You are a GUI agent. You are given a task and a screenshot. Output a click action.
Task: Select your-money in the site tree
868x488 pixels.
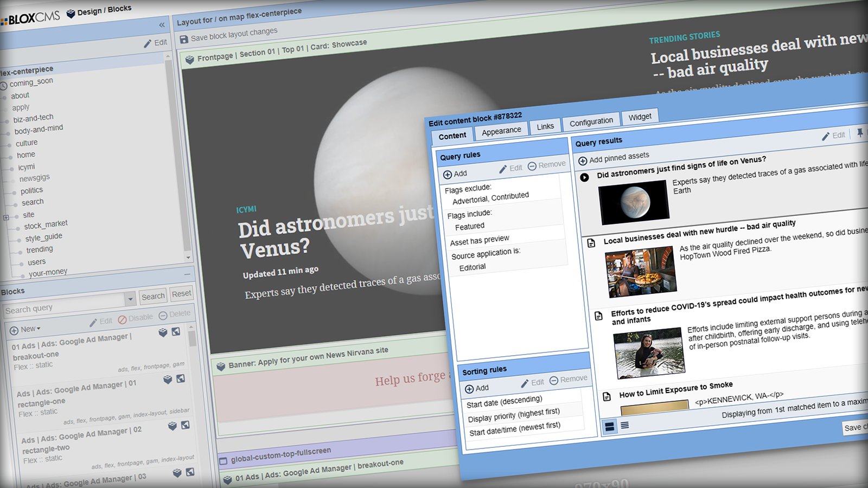[48, 272]
